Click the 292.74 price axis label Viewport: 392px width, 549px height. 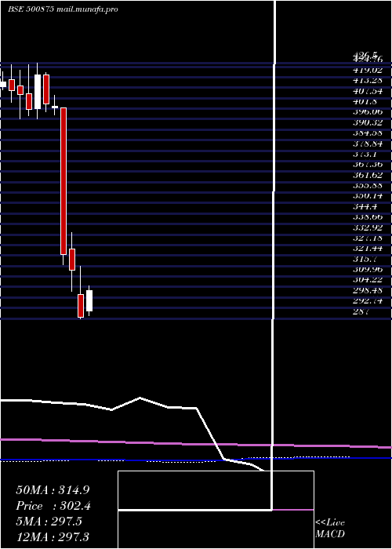click(x=368, y=301)
